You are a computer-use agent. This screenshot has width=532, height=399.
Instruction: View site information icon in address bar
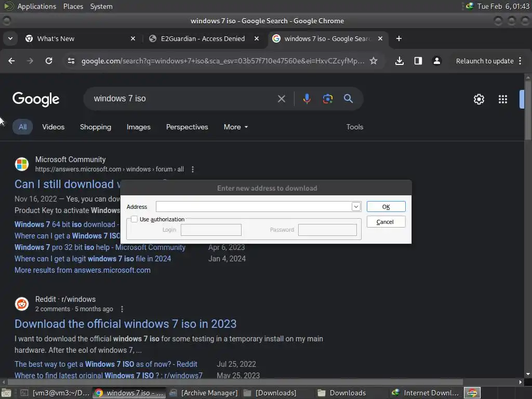tap(71, 61)
